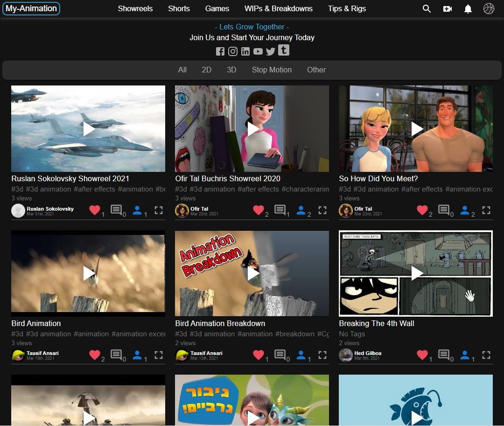The width and height of the screenshot is (504, 426).
Task: Click the My-Animation logo
Action: point(31,8)
